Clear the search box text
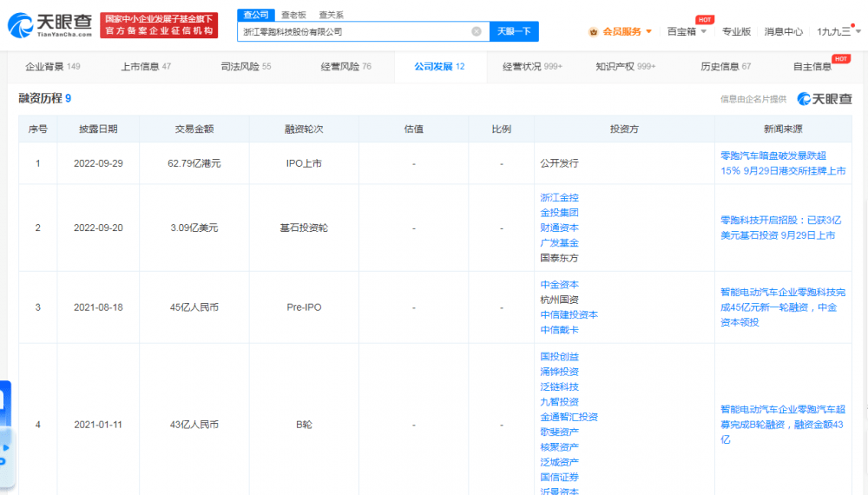868x495 pixels. click(476, 31)
